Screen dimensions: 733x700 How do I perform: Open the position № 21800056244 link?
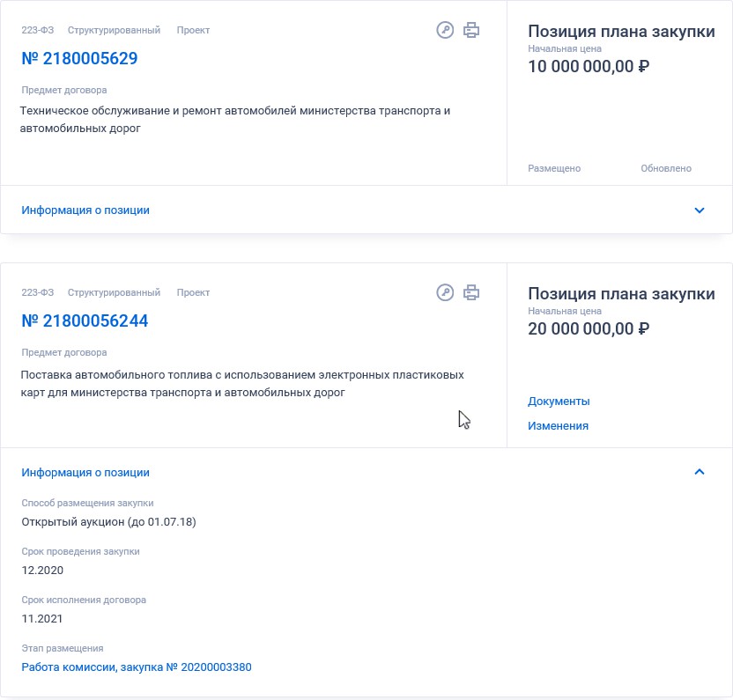(85, 321)
